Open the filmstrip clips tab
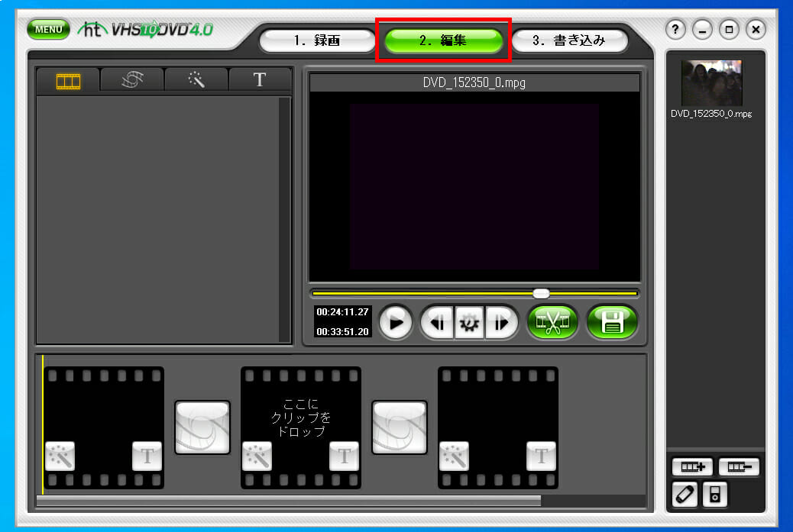 click(x=68, y=80)
